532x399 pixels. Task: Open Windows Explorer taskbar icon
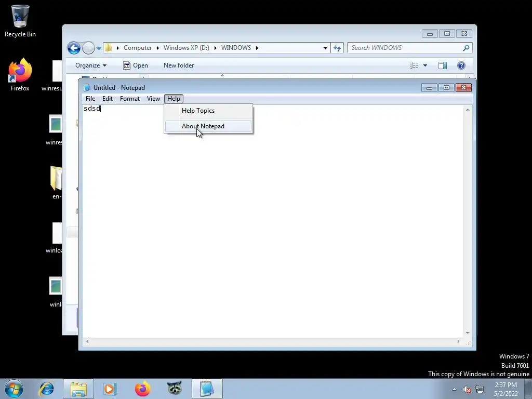coord(78,389)
